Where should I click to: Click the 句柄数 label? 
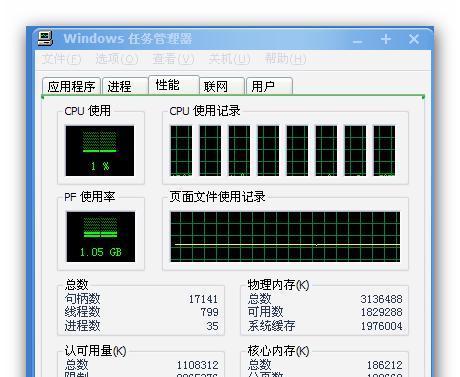tap(82, 299)
